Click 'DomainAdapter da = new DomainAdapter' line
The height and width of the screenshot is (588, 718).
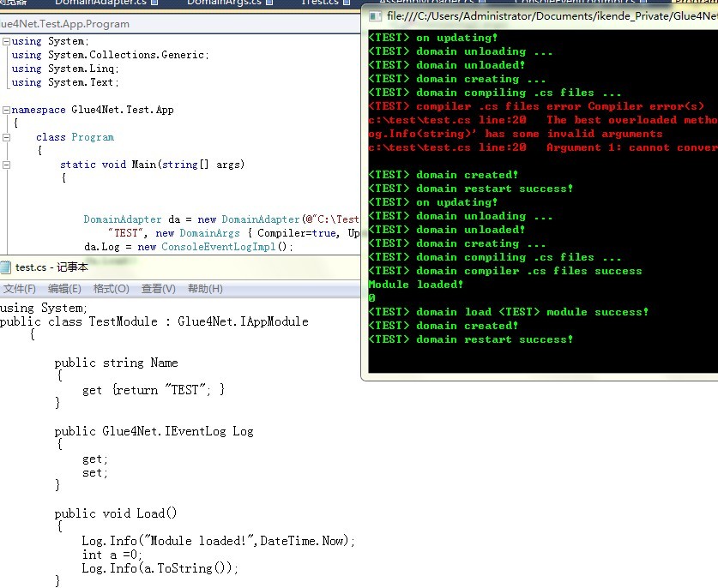[x=221, y=219]
